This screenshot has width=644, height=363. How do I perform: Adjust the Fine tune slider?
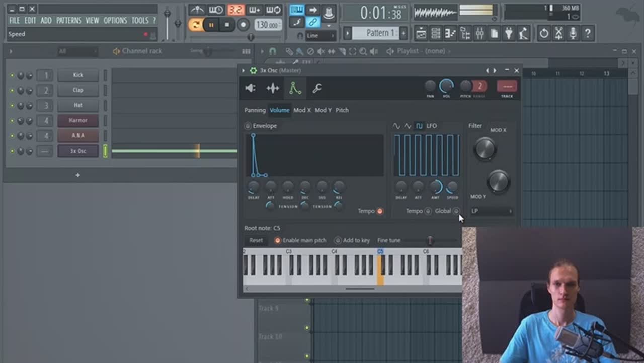tap(430, 241)
